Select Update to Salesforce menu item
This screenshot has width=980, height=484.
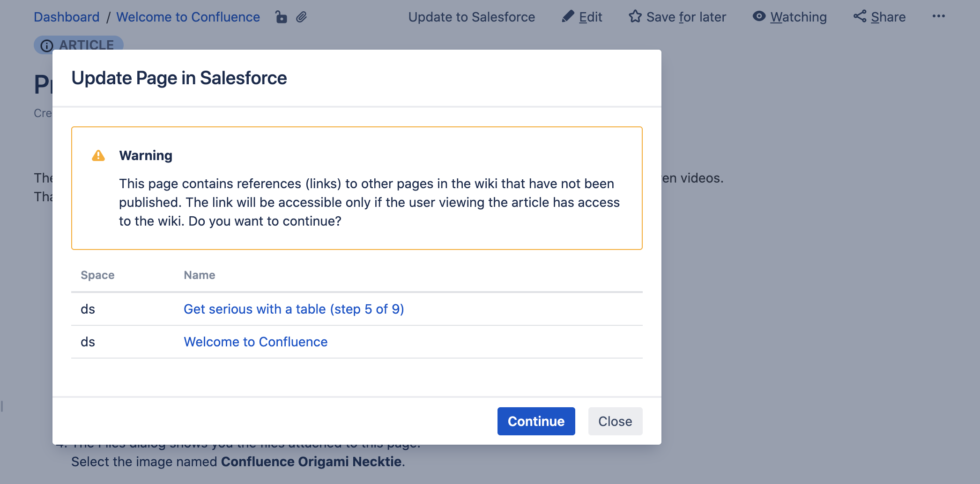click(471, 17)
